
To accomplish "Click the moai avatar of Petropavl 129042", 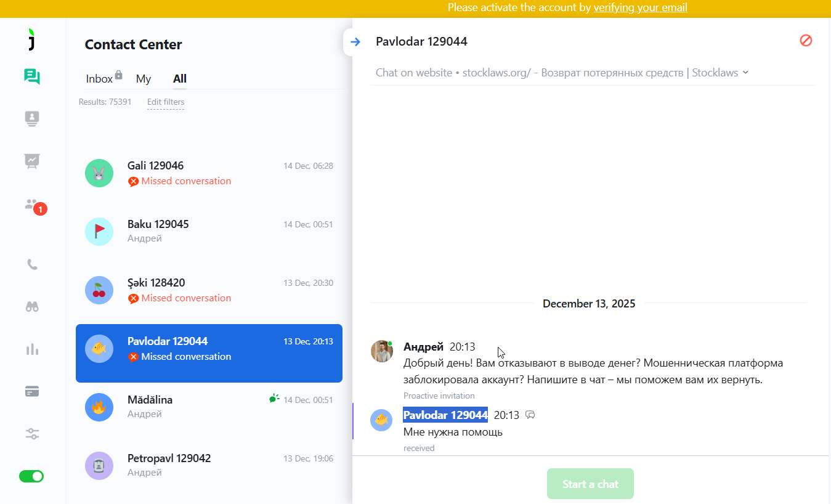I will (x=99, y=466).
